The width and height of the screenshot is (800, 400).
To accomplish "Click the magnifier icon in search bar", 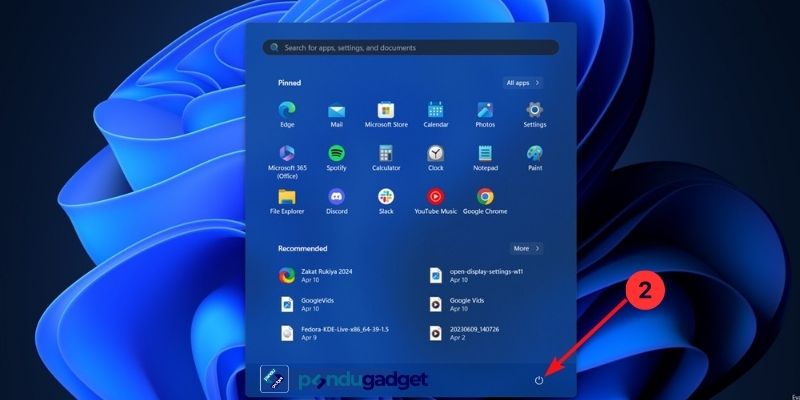I will pos(274,47).
